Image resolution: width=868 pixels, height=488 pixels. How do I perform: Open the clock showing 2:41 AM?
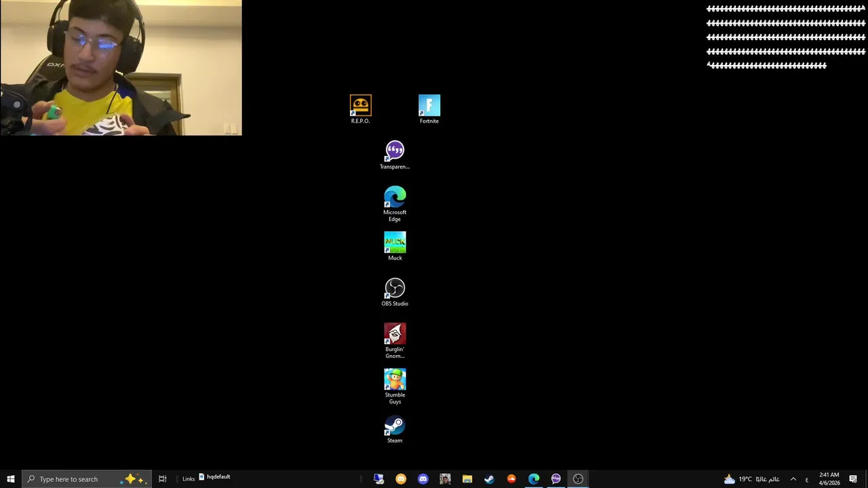click(829, 479)
